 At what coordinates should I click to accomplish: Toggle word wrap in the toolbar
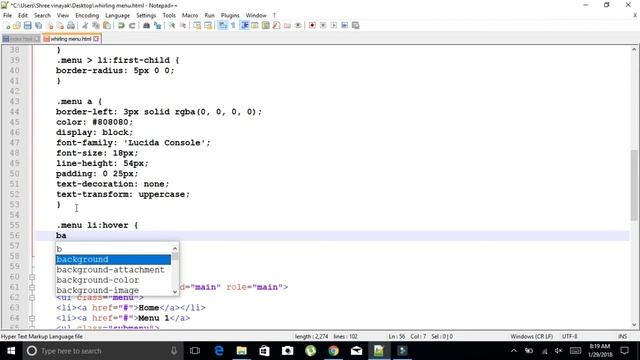click(x=222, y=25)
